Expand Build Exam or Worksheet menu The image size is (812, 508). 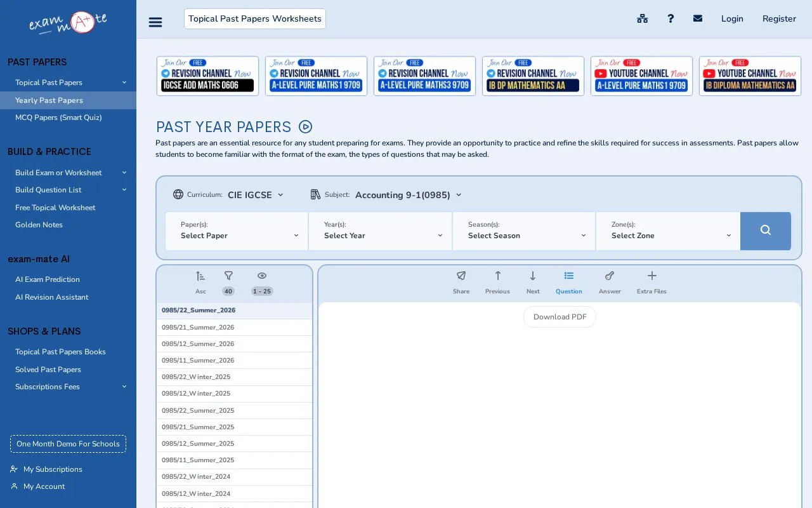[68, 173]
